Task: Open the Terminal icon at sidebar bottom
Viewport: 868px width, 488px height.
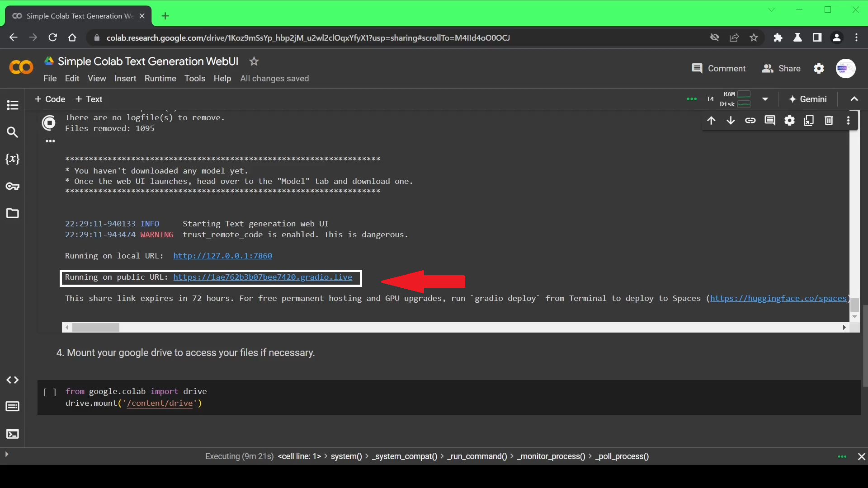Action: pos(12,434)
